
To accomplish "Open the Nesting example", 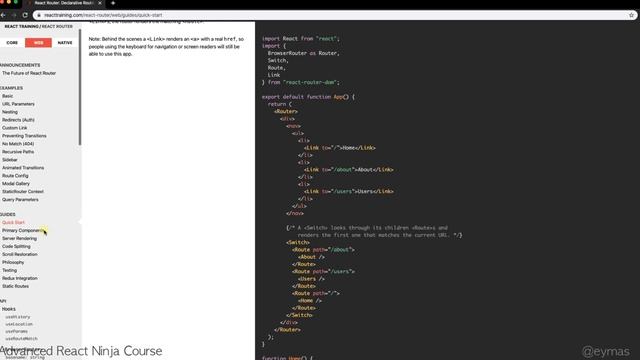I will click(10, 112).
